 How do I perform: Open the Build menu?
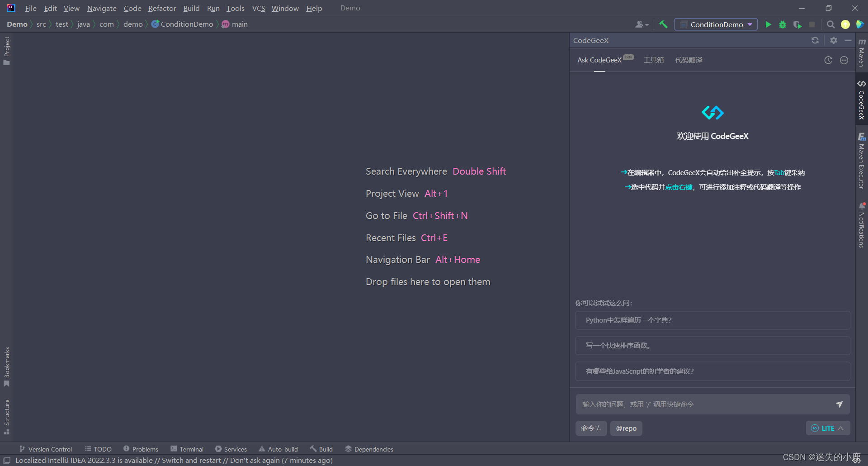pos(191,8)
